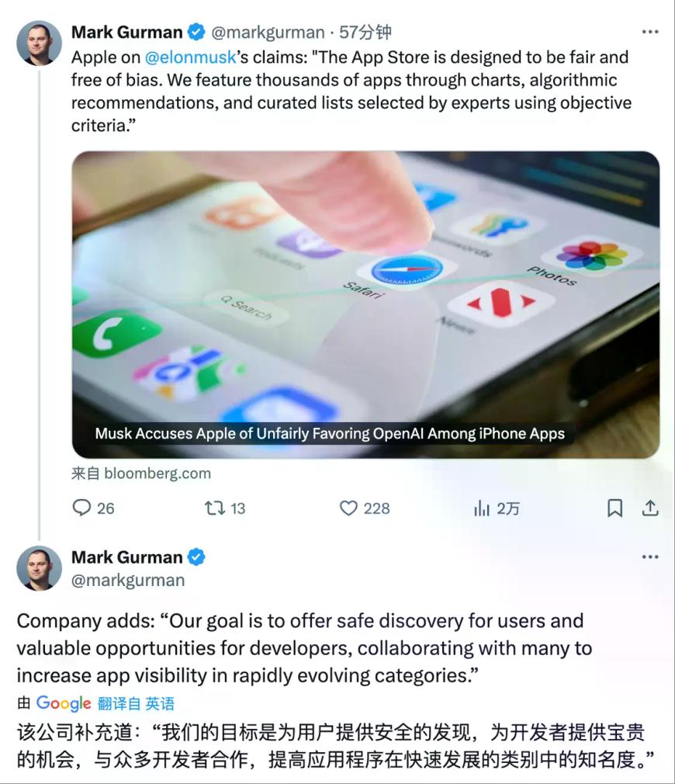This screenshot has width=675, height=784.
Task: Bookmark the first Mark Gurman tweet
Action: [x=614, y=508]
